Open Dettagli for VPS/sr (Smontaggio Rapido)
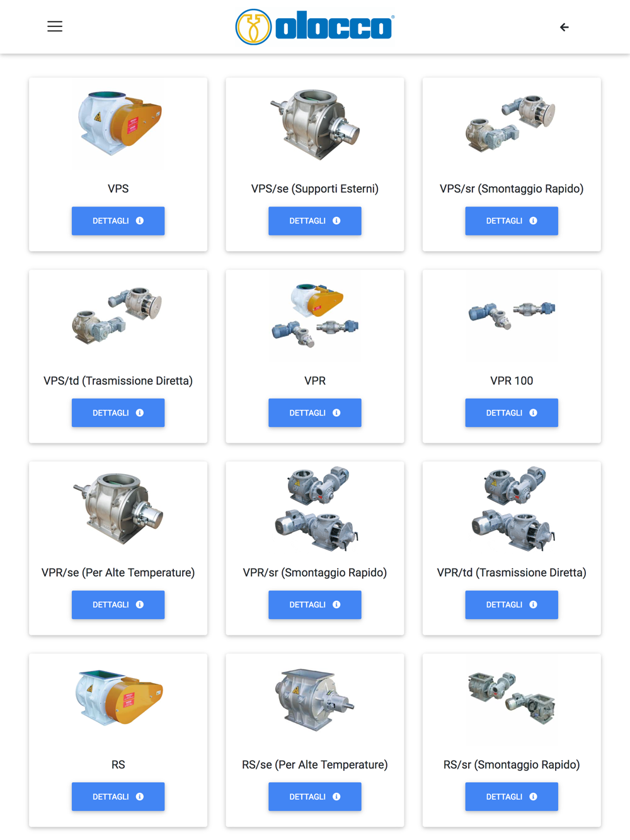Screen dimensions: 630x840 tap(512, 221)
